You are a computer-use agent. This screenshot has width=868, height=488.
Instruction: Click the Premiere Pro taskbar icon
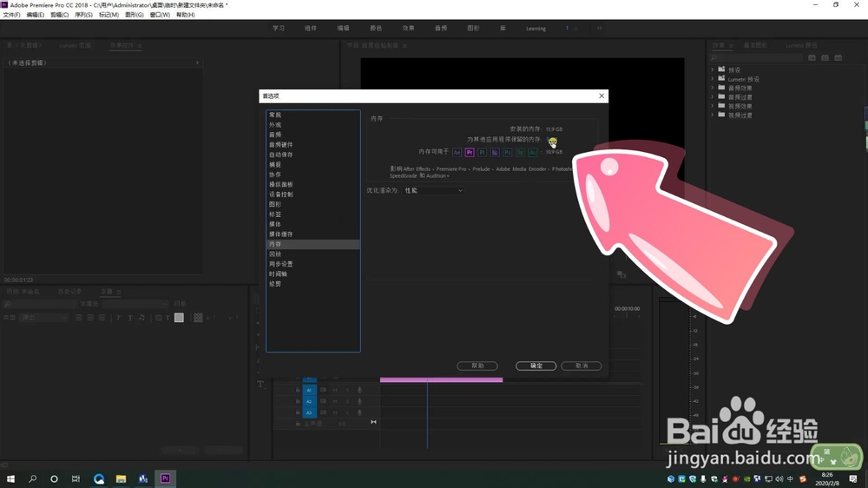pos(165,478)
